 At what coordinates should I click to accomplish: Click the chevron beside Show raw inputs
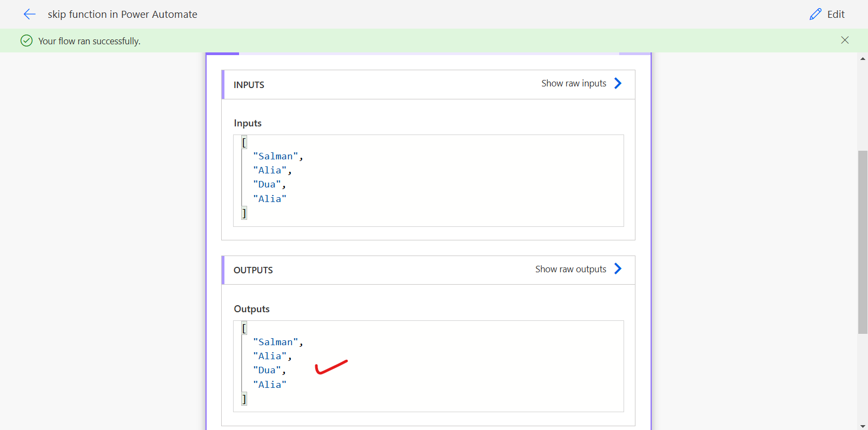point(618,83)
